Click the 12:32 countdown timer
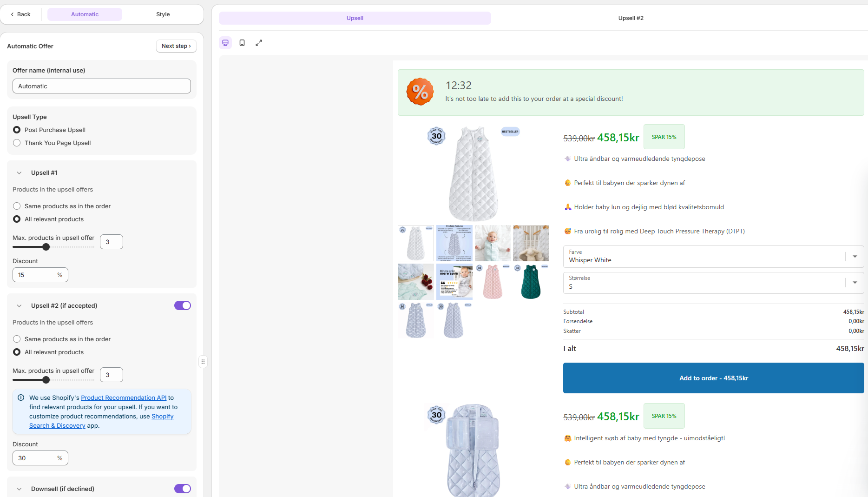This screenshot has width=868, height=497. coord(459,86)
